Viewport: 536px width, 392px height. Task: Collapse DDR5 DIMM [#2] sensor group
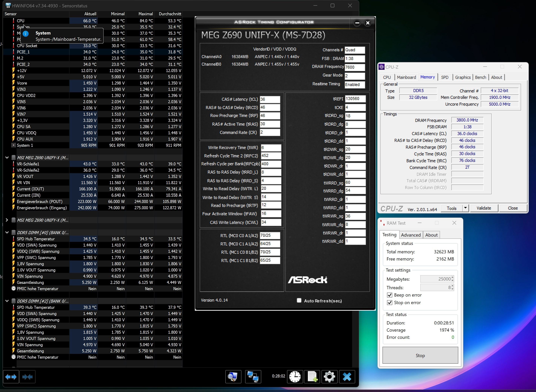(x=7, y=301)
